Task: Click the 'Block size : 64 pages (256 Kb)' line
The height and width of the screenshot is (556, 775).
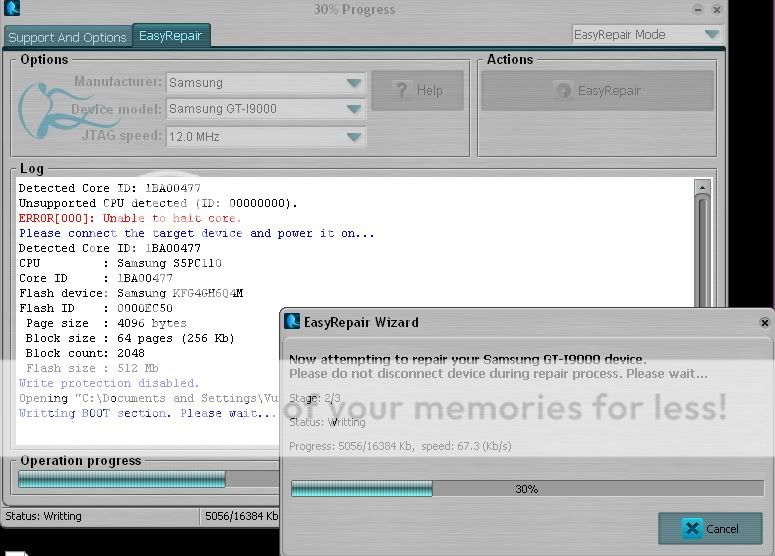Action: click(129, 339)
